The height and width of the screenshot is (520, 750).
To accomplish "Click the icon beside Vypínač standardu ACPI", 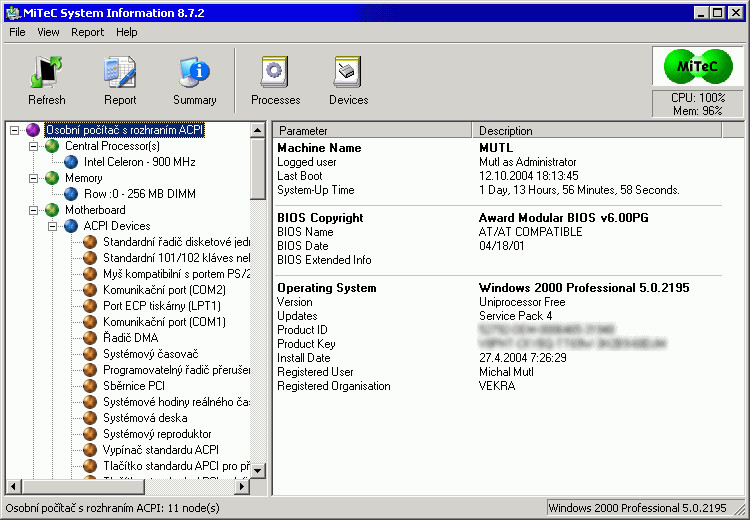I will point(90,450).
